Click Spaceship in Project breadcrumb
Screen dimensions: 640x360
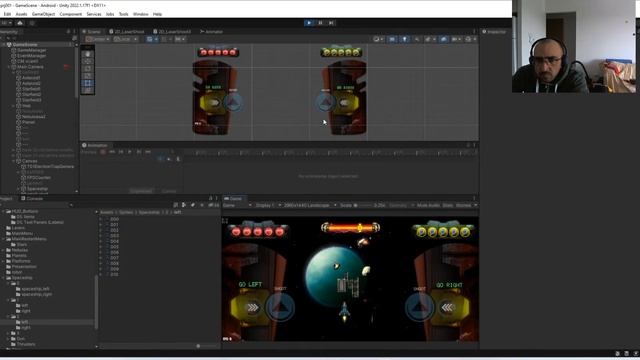149,212
